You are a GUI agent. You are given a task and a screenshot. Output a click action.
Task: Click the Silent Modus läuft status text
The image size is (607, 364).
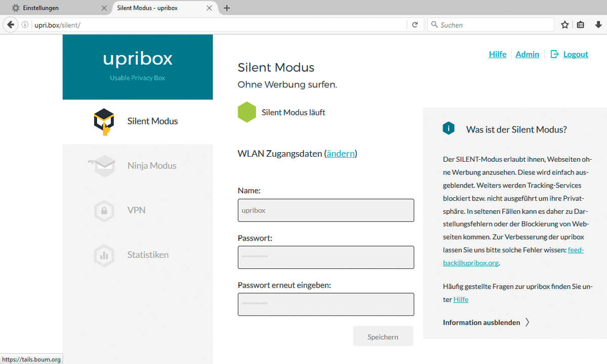(x=293, y=112)
